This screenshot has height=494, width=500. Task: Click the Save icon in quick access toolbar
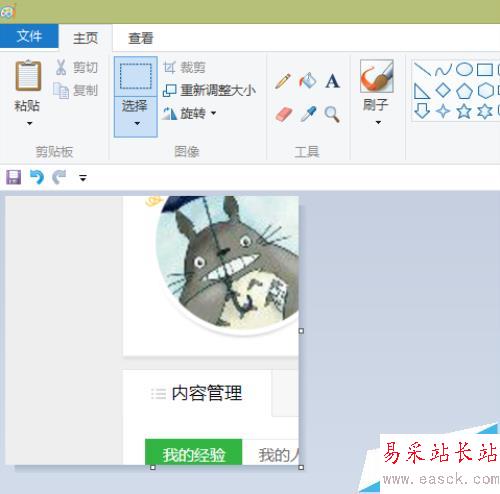tap(13, 177)
